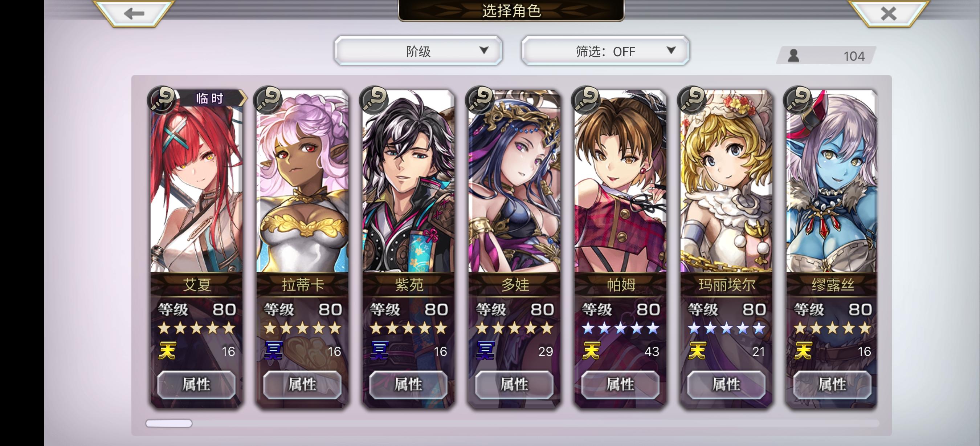The image size is (980, 446).
Task: Click the horizontal scrollbar thumb
Action: click(x=169, y=423)
